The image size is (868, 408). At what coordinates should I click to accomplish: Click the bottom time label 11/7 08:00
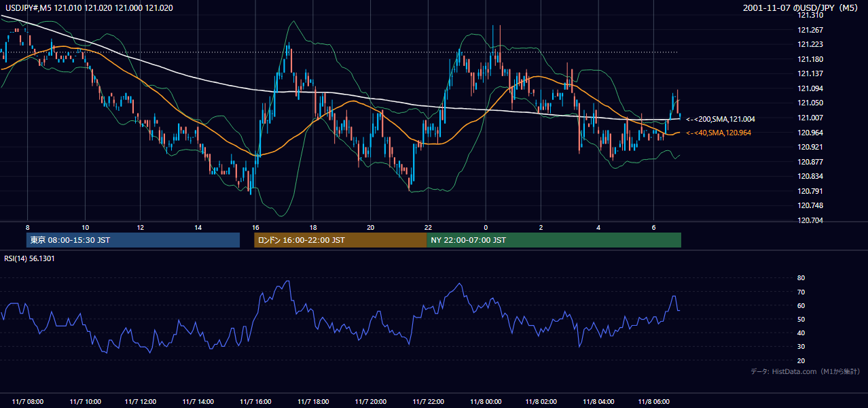28,401
